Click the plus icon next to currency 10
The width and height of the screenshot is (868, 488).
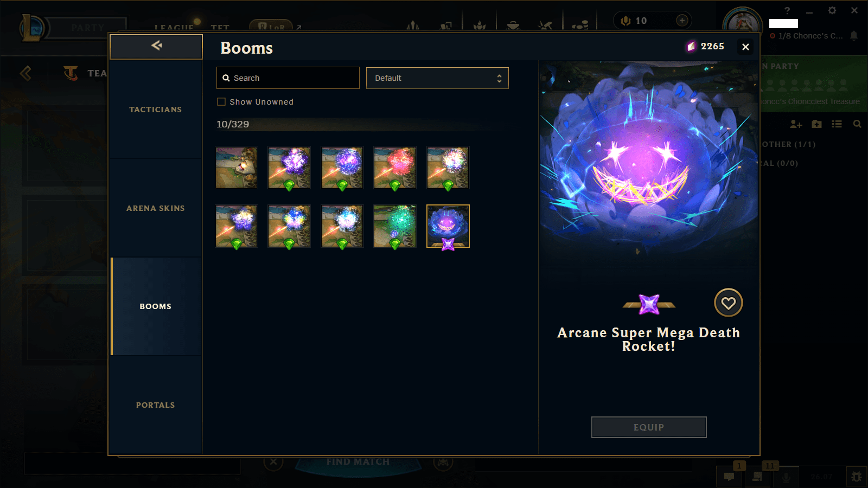(x=682, y=21)
